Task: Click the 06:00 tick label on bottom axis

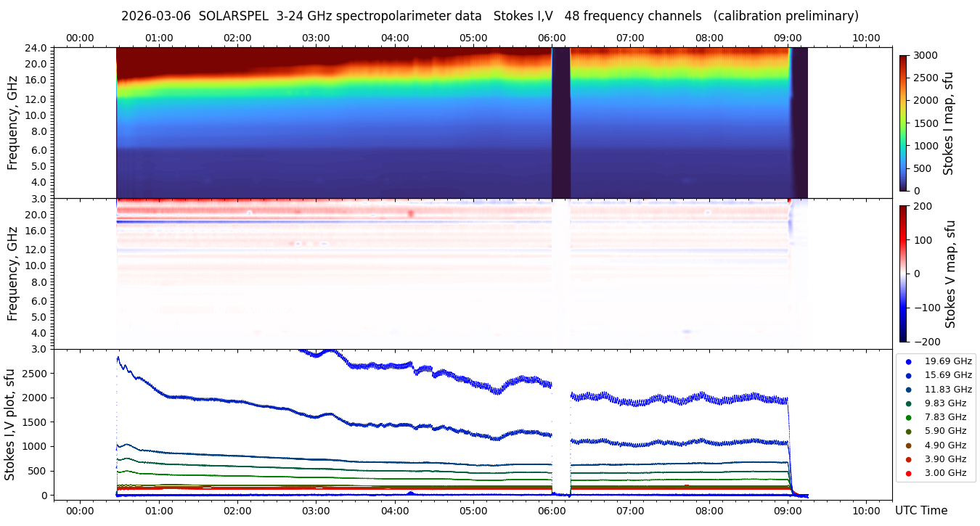Action: [552, 511]
